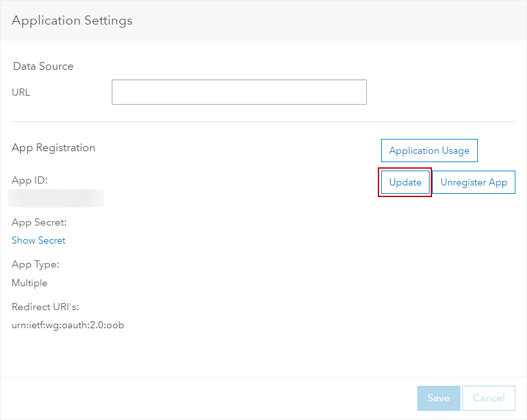Click the divider line under Data Source section
This screenshot has height=420, width=527.
coord(263,121)
